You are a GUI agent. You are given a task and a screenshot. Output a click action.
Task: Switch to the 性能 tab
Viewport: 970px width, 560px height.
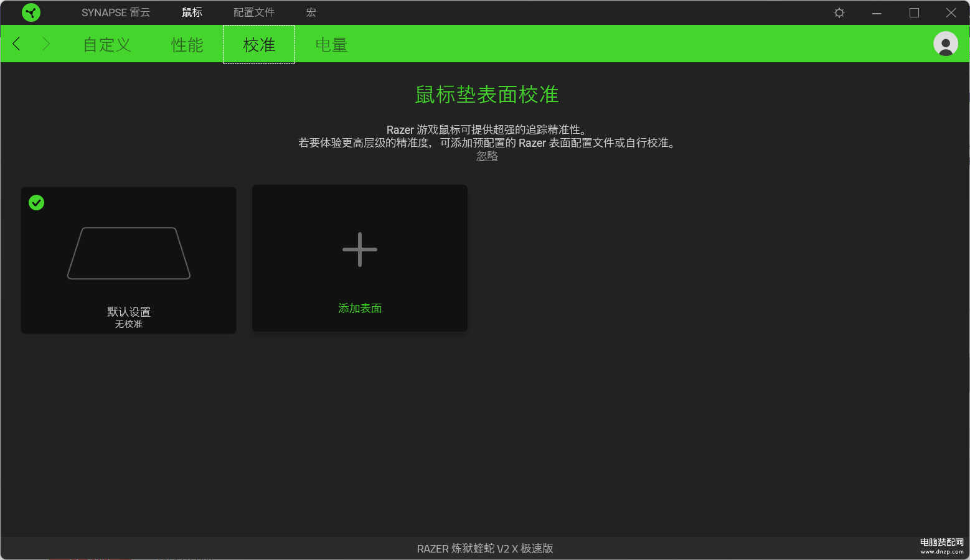click(187, 45)
